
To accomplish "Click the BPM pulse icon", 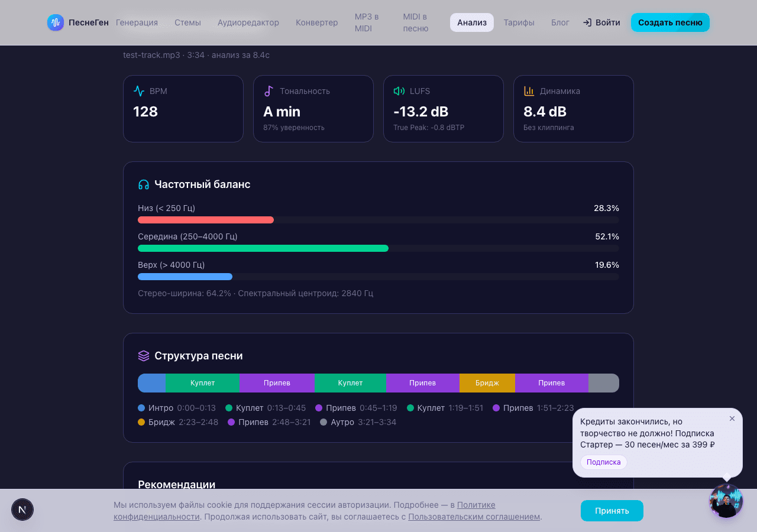I will [139, 91].
